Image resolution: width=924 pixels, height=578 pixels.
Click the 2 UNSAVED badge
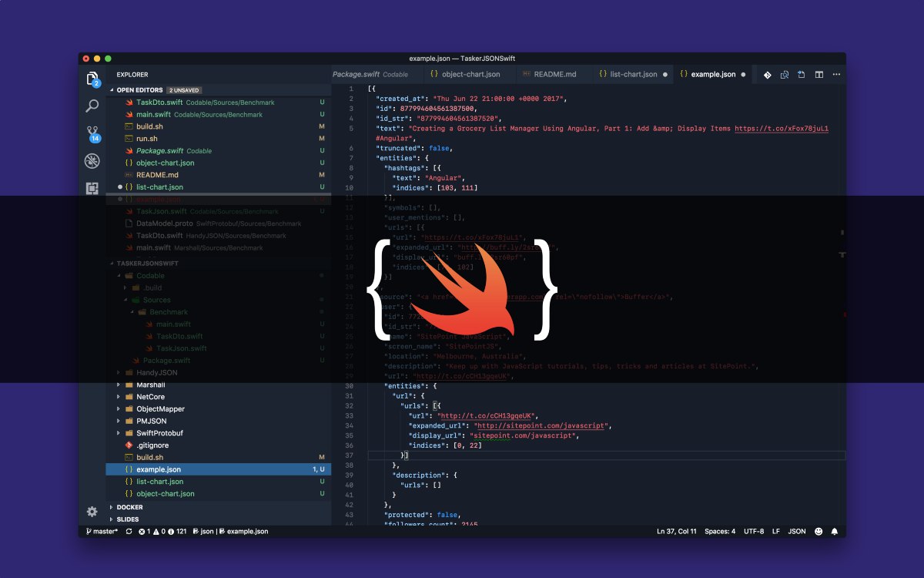pos(184,90)
